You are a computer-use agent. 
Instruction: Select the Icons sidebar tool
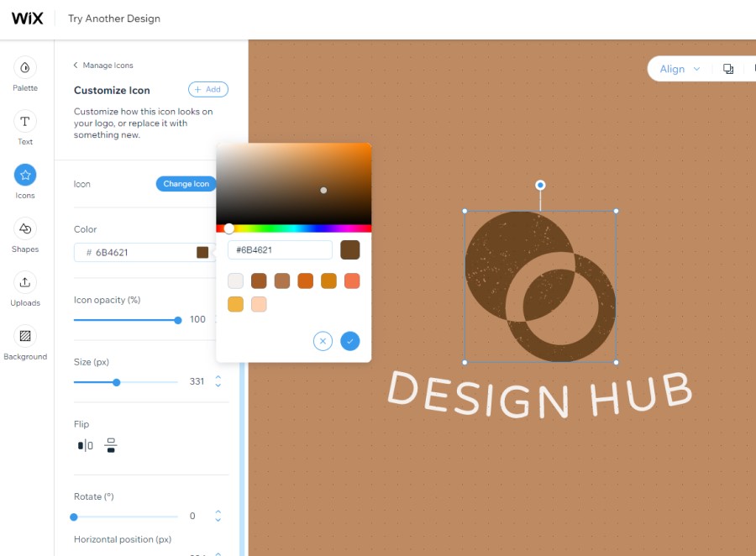click(x=25, y=181)
